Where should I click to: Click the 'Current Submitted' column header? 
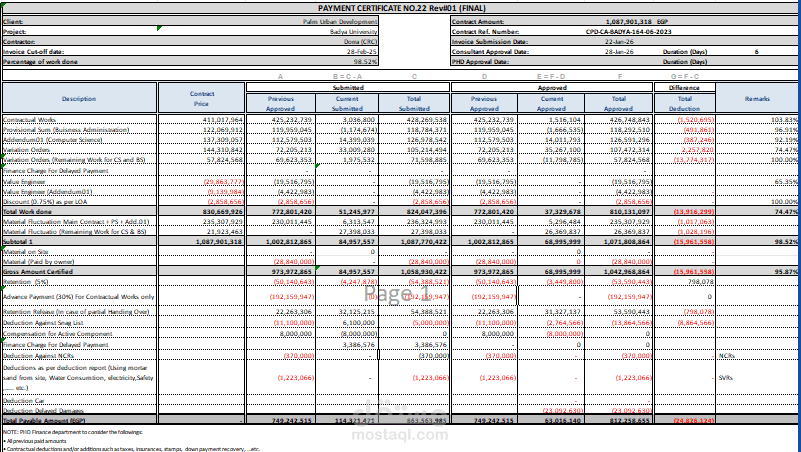[347, 104]
